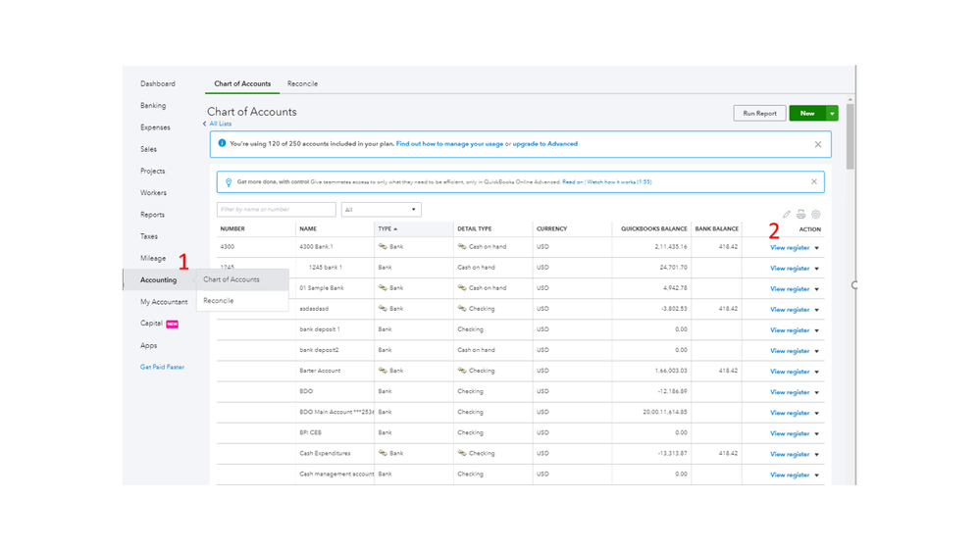Close the account usage banner
This screenshot has width=980, height=551.
818,144
